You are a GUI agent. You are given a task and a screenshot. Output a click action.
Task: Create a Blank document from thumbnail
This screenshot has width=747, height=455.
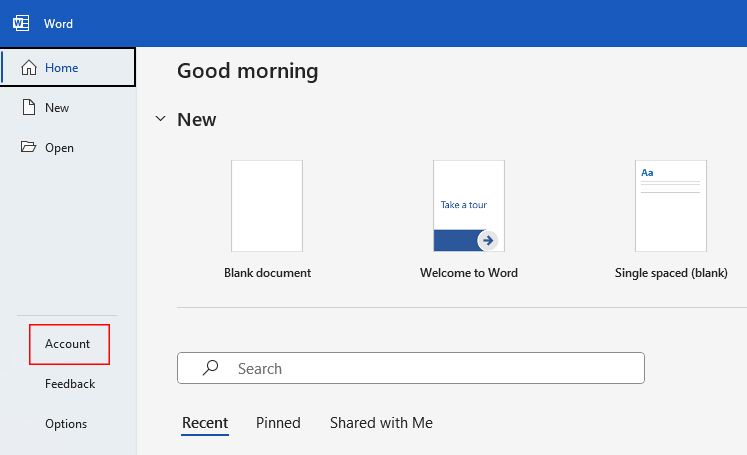coord(267,206)
